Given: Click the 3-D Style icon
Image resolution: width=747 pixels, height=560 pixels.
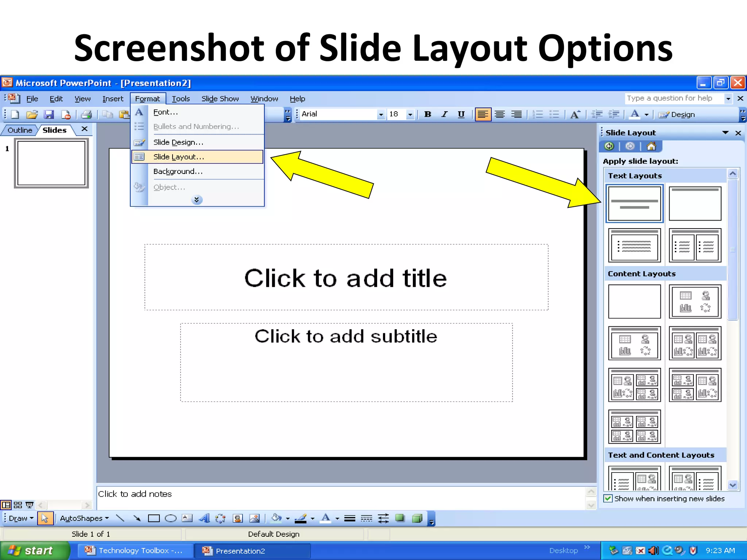Looking at the screenshot, I should tap(417, 518).
